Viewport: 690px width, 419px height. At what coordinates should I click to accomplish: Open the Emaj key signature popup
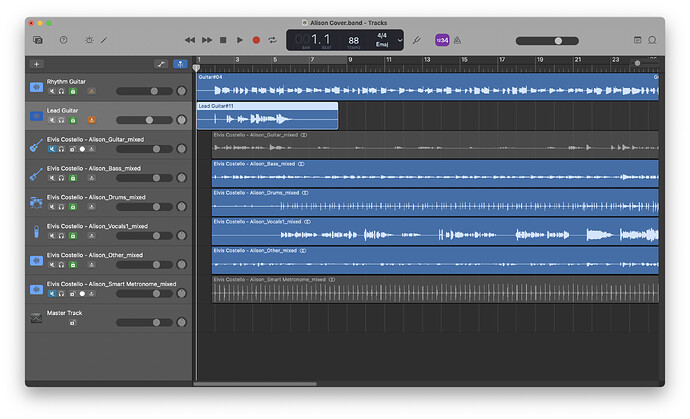pyautogui.click(x=382, y=44)
